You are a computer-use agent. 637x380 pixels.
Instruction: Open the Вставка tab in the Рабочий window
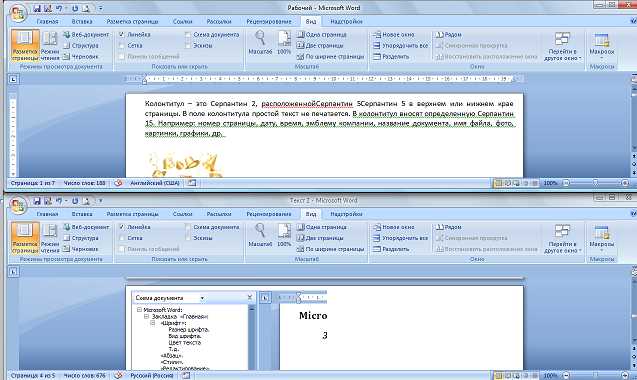click(82, 22)
